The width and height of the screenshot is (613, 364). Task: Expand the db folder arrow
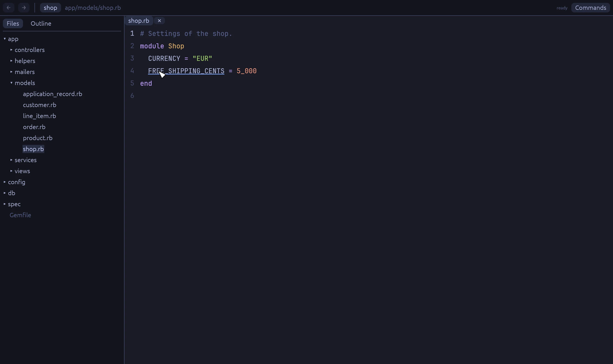point(5,193)
